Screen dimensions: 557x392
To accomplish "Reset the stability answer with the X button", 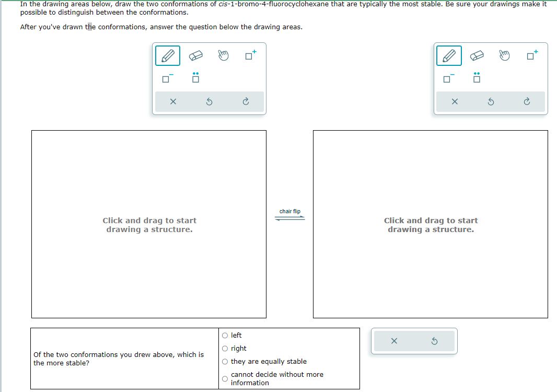I will 394,341.
